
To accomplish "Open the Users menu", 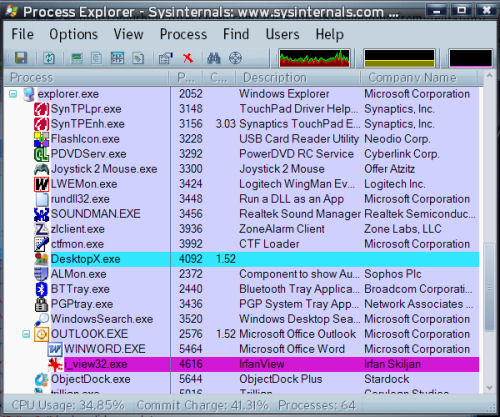I will [x=282, y=34].
